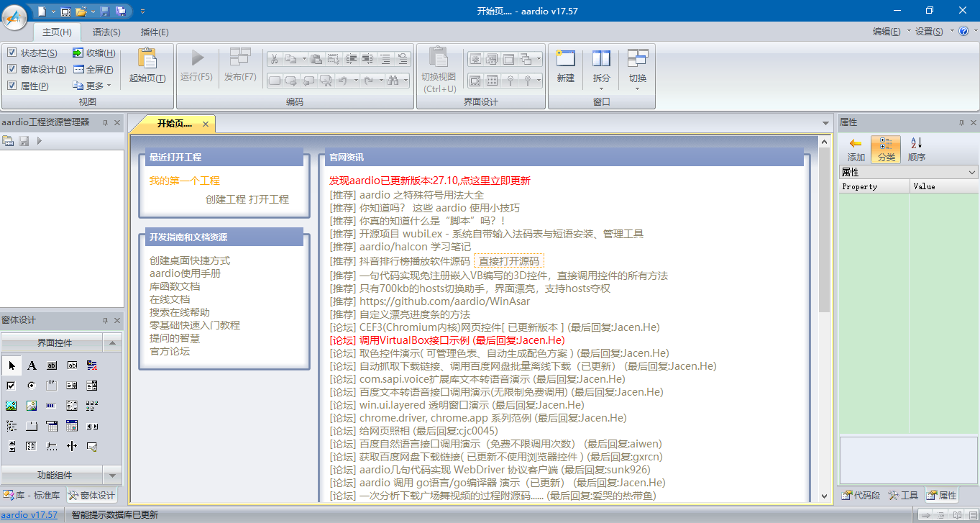Open the 插件(E) ribbon tab

[155, 32]
